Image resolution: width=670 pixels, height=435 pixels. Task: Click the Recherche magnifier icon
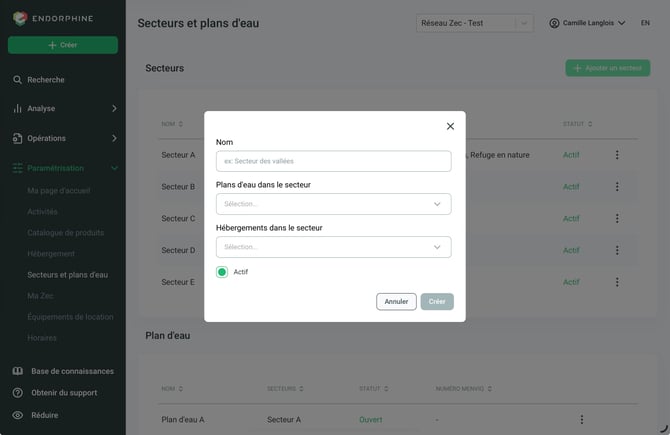point(17,80)
